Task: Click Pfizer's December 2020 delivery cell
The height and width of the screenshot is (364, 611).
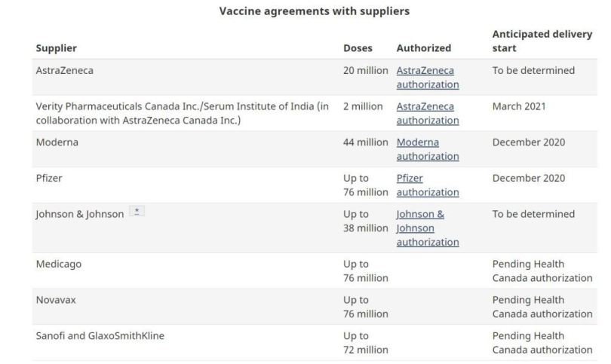Action: point(528,179)
